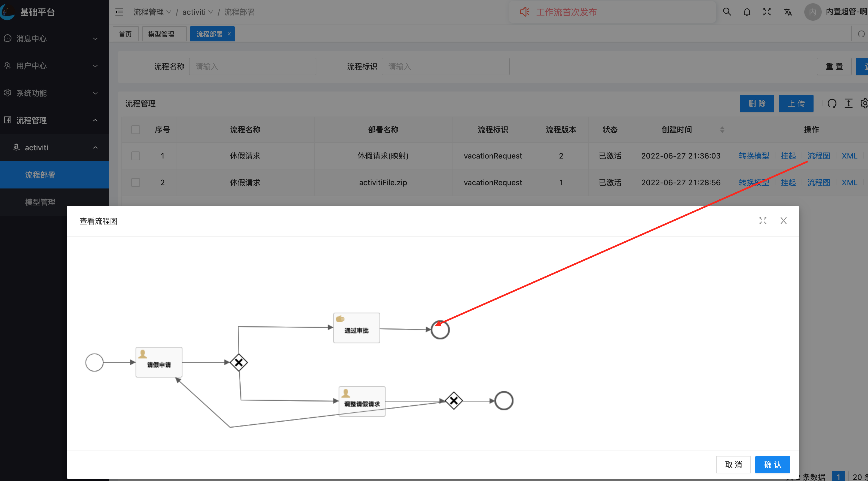This screenshot has height=481, width=868.
Task: Open the notification bell
Action: [747, 12]
